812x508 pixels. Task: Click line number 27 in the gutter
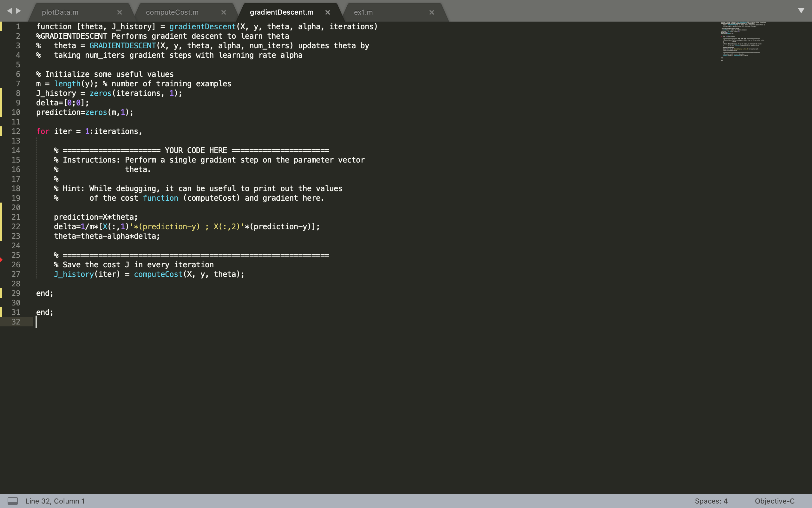(x=16, y=274)
